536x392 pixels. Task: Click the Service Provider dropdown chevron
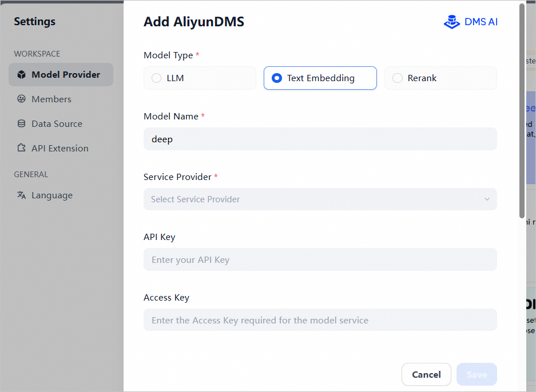point(487,199)
